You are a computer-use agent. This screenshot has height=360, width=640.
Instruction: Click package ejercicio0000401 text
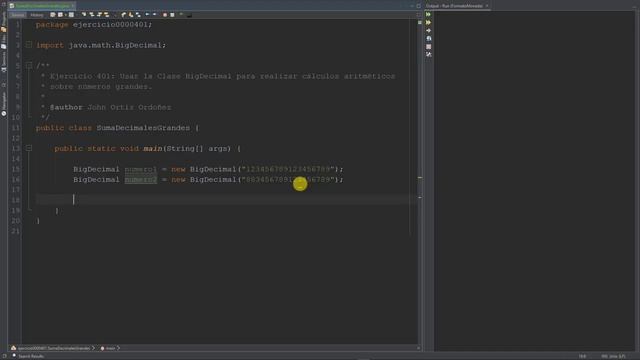[x=112, y=24]
